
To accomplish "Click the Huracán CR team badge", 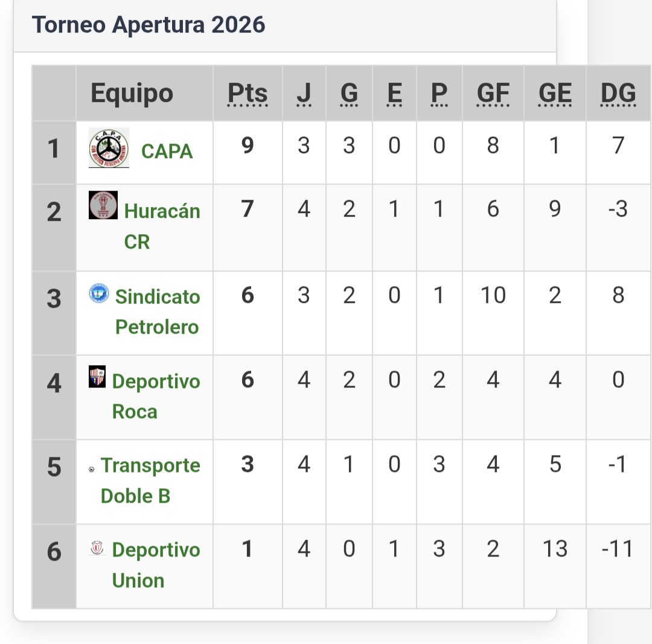I will [103, 205].
